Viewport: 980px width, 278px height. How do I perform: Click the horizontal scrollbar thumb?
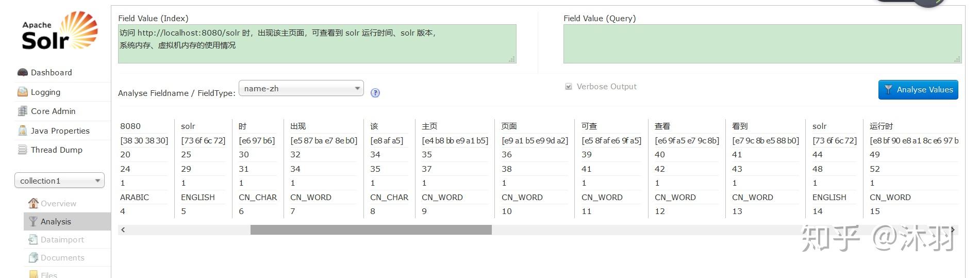(x=371, y=230)
